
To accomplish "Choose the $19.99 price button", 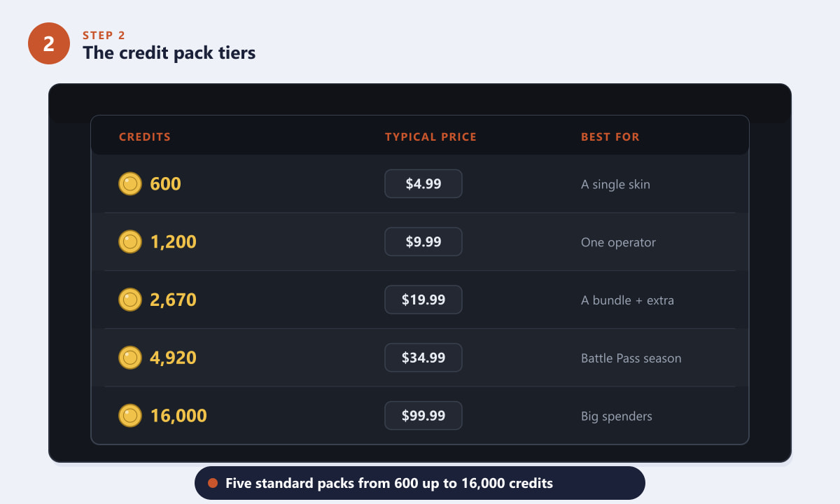I will [423, 300].
